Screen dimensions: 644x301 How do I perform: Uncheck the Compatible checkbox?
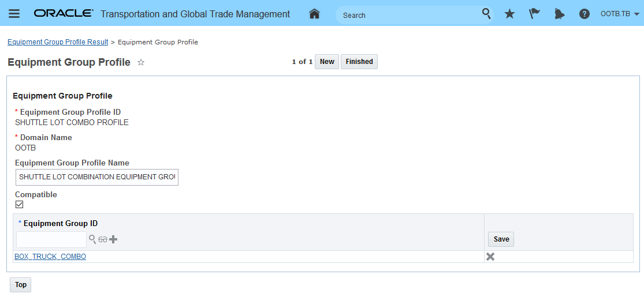[20, 205]
